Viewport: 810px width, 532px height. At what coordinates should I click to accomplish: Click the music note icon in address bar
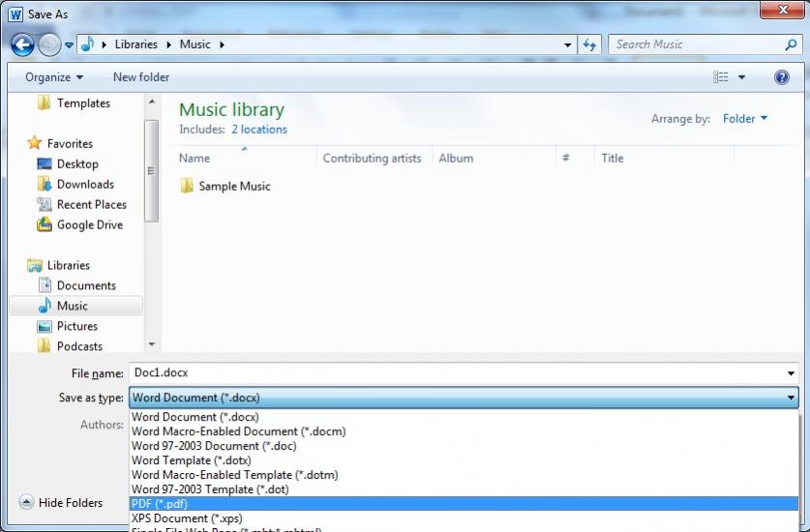[88, 44]
